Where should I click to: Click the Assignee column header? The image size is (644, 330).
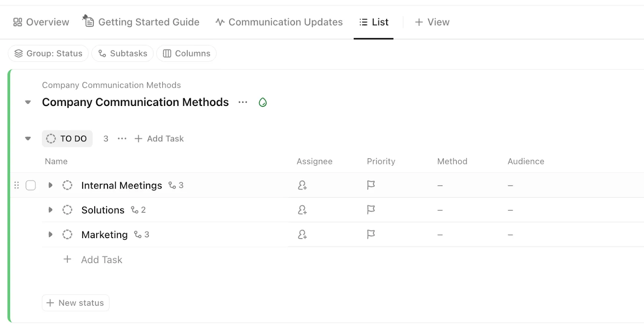(314, 162)
